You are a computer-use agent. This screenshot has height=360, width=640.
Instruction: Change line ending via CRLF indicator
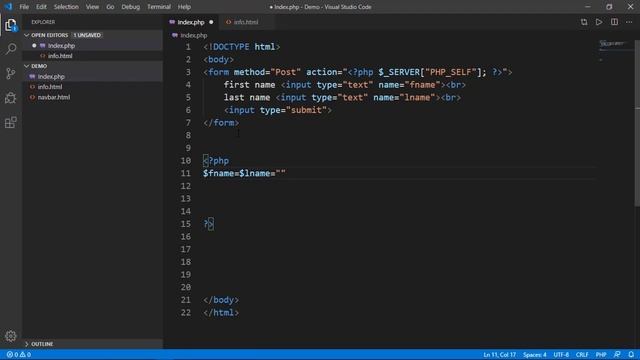pyautogui.click(x=582, y=354)
